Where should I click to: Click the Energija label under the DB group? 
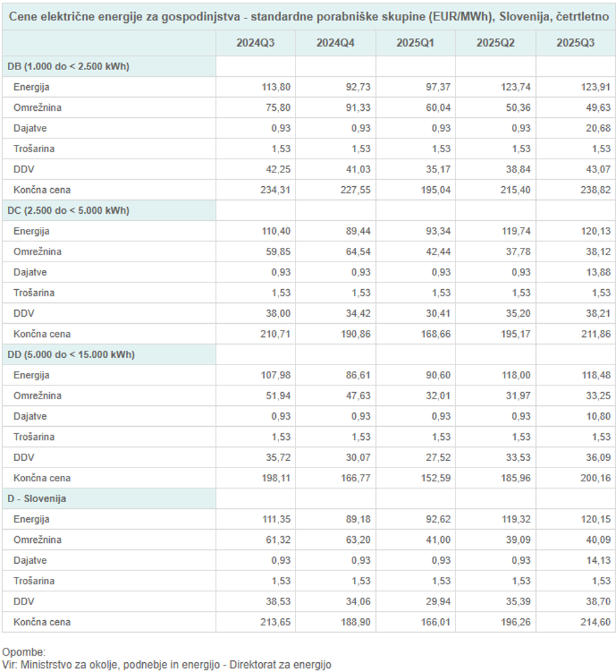(x=31, y=87)
